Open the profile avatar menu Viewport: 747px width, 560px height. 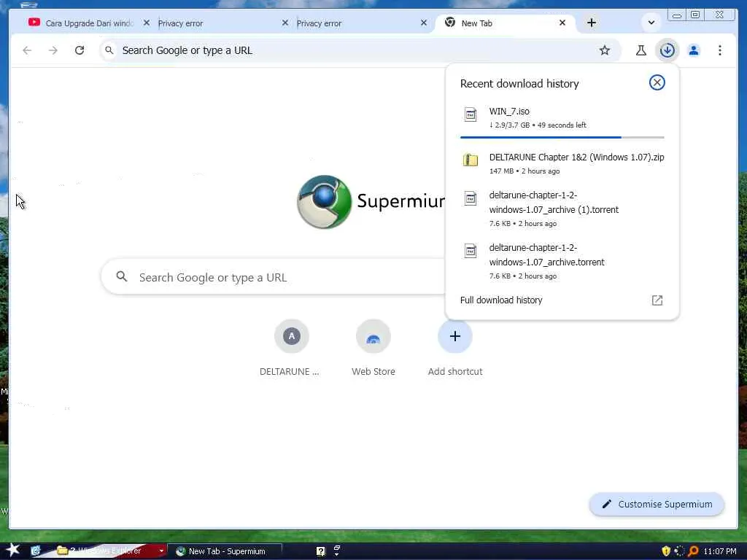[x=694, y=50]
